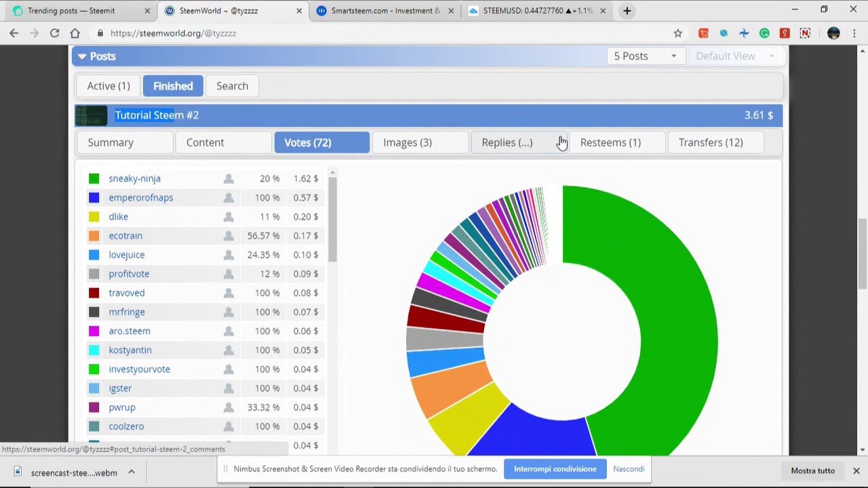Viewport: 868px width, 488px height.
Task: Open the 5 Posts dropdown
Action: [x=645, y=56]
